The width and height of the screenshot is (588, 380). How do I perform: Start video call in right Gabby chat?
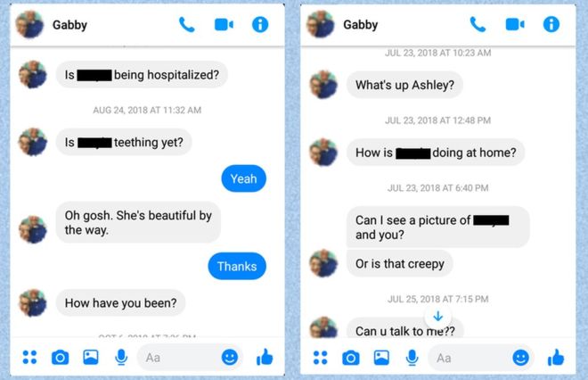[x=515, y=25]
